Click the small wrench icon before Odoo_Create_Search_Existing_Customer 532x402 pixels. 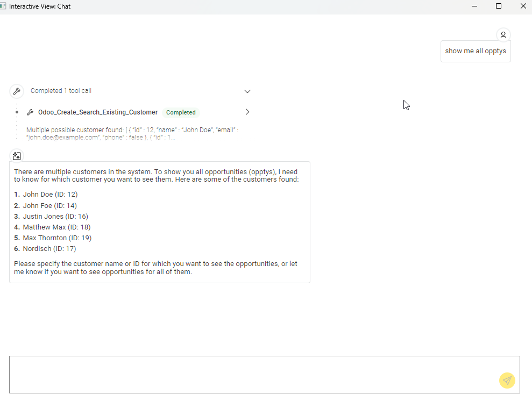coord(30,112)
